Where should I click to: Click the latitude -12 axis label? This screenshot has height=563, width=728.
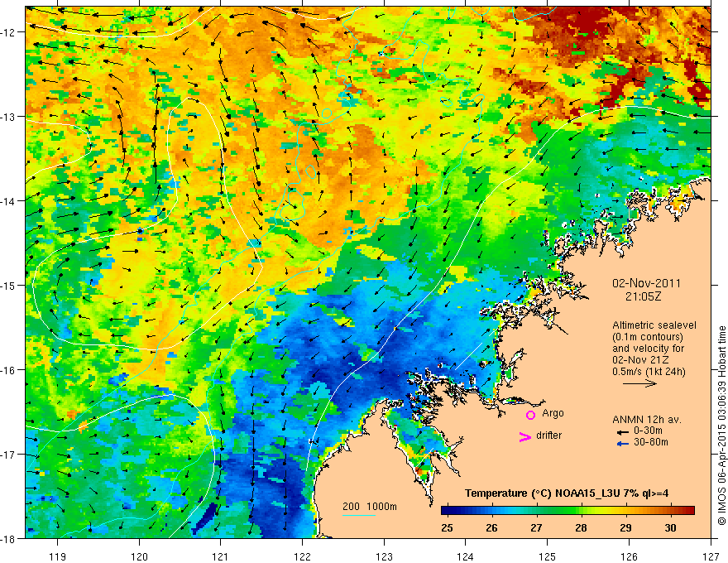pyautogui.click(x=8, y=32)
